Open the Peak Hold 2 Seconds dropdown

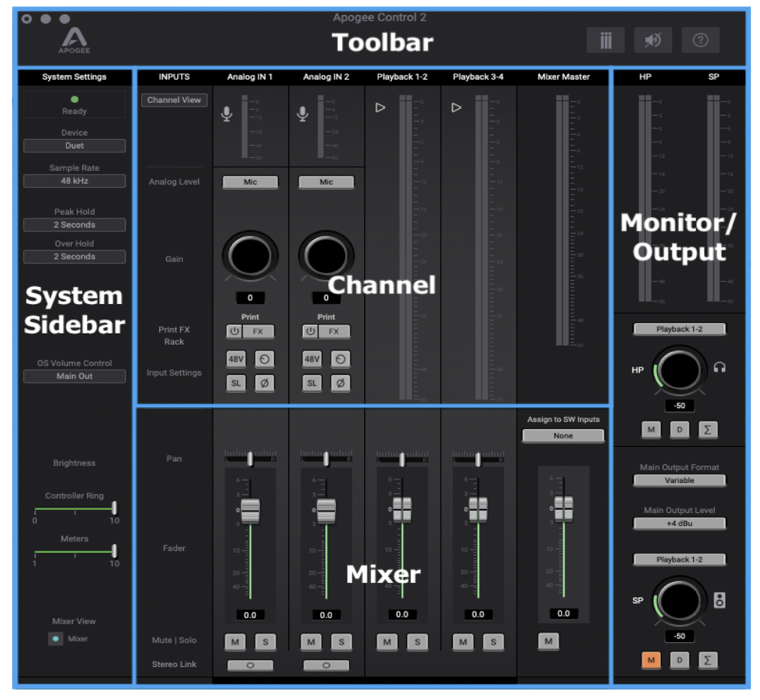74,225
